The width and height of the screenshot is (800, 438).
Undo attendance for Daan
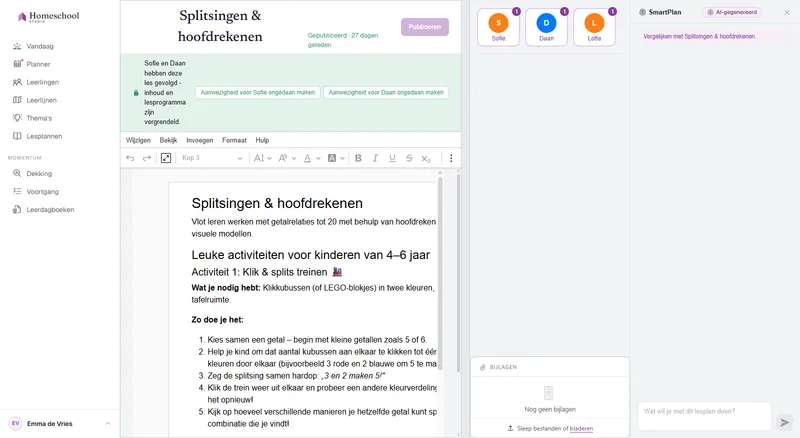386,92
